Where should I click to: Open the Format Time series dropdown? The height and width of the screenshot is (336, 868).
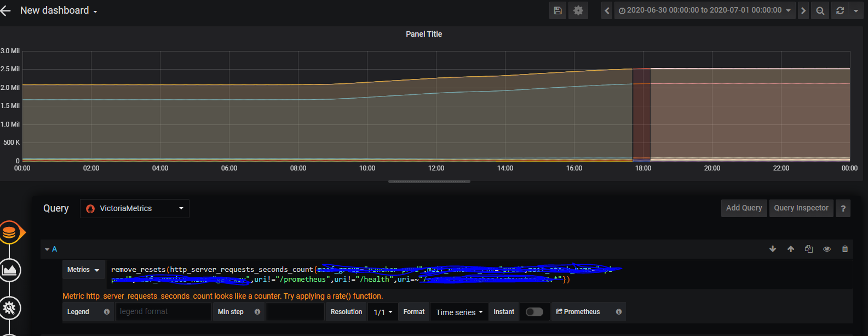(x=459, y=312)
